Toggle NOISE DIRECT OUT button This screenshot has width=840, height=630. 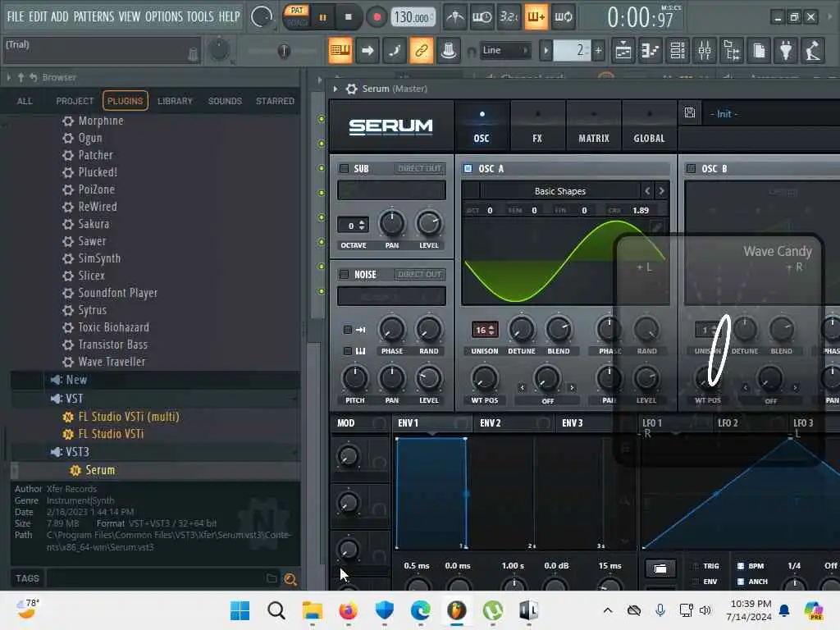[x=419, y=274]
